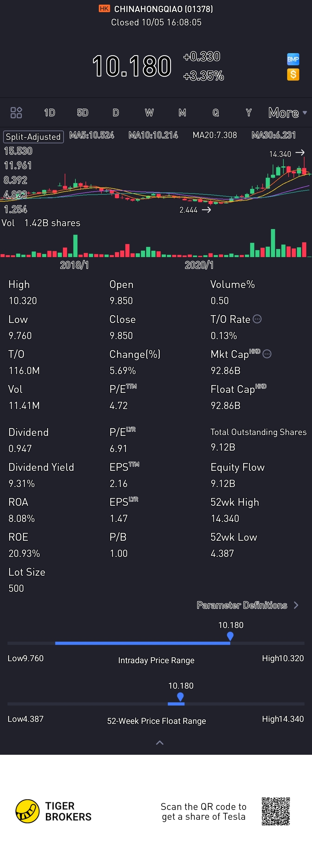Image resolution: width=312 pixels, height=868 pixels.
Task: Open the Parameter Definitions link
Action: [x=242, y=605]
